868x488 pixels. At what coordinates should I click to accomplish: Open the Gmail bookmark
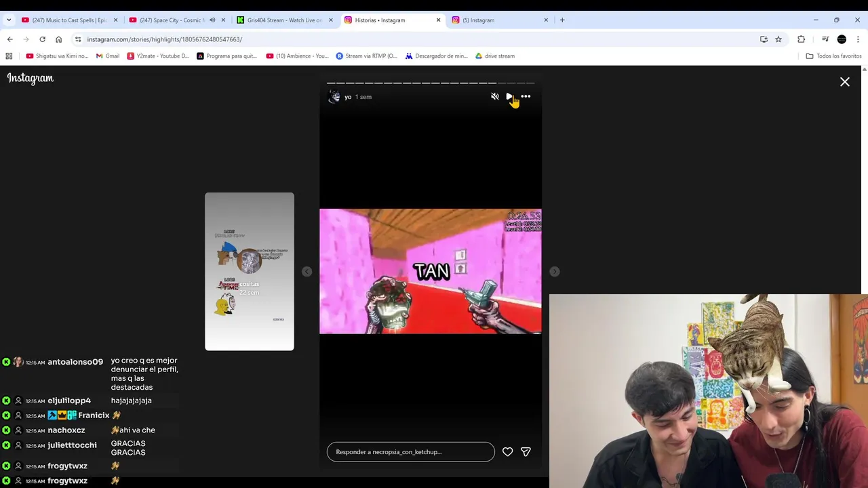click(x=108, y=56)
